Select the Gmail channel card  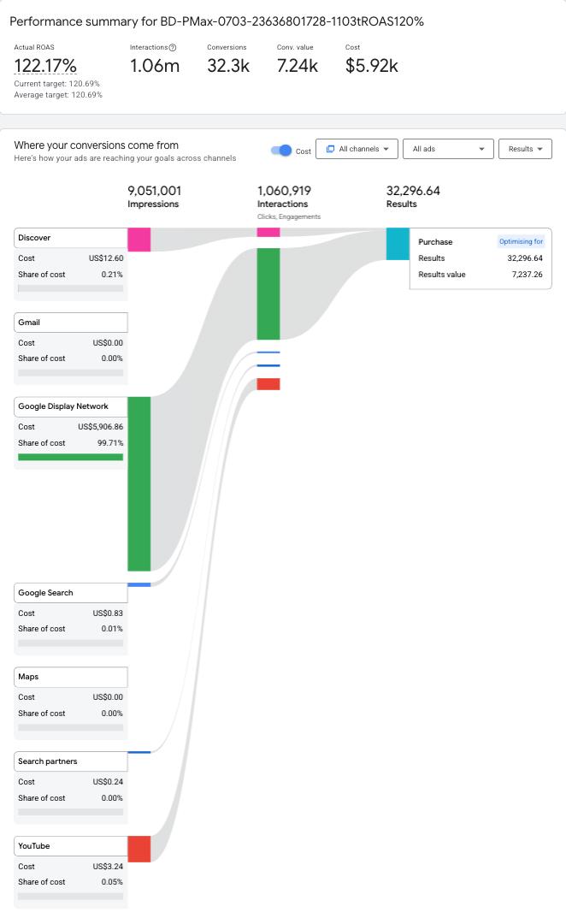coord(71,323)
